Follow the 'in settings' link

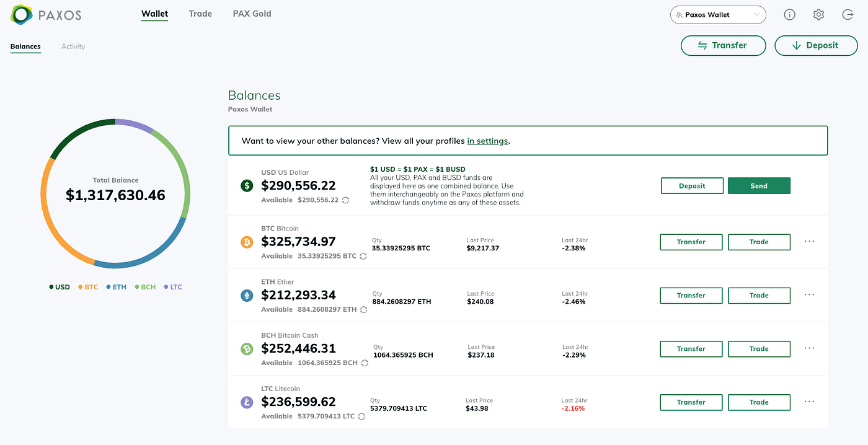pyautogui.click(x=487, y=141)
